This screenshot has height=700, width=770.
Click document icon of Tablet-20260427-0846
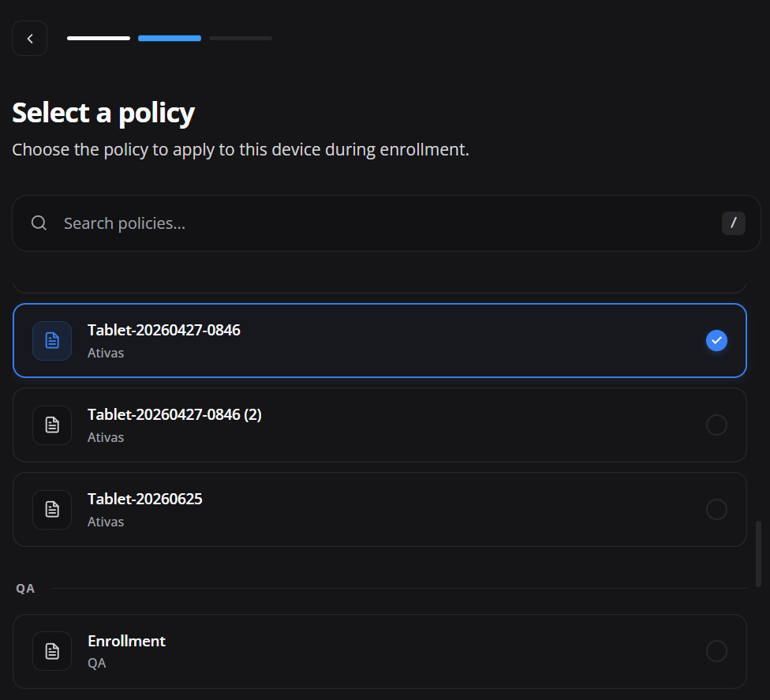coord(52,340)
